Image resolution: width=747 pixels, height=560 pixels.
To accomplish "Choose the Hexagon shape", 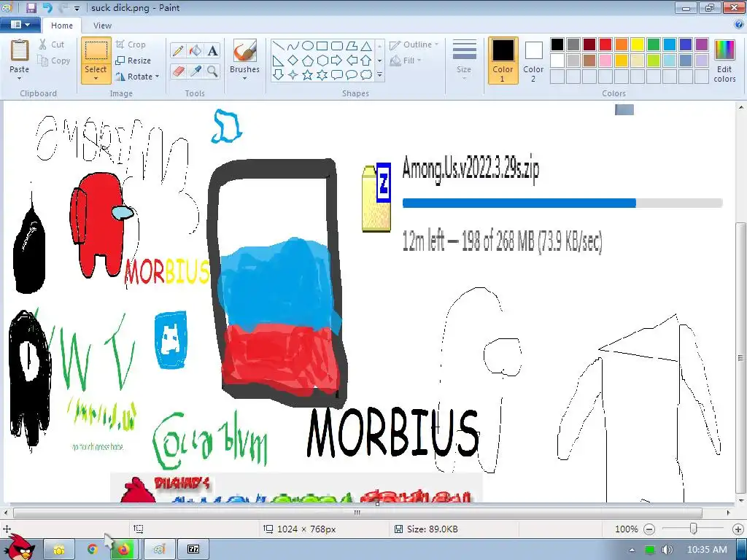I will [322, 61].
